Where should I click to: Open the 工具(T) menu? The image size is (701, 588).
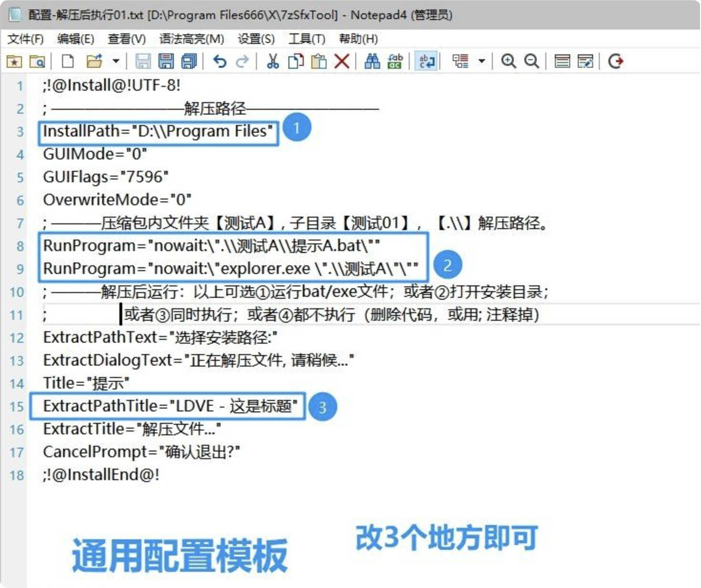click(307, 39)
